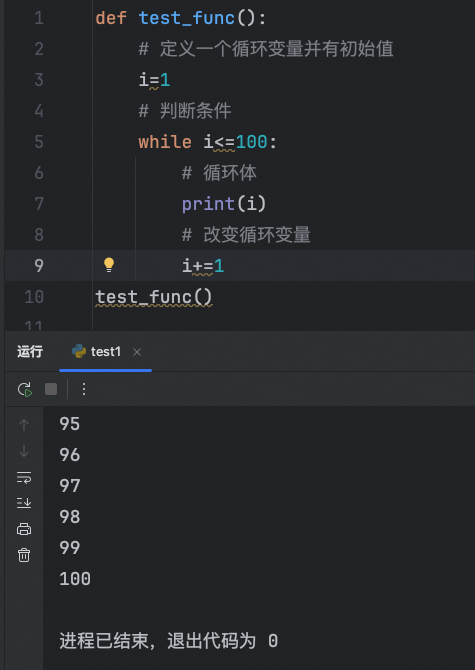Click the test_func() call on line 10

[x=154, y=297]
